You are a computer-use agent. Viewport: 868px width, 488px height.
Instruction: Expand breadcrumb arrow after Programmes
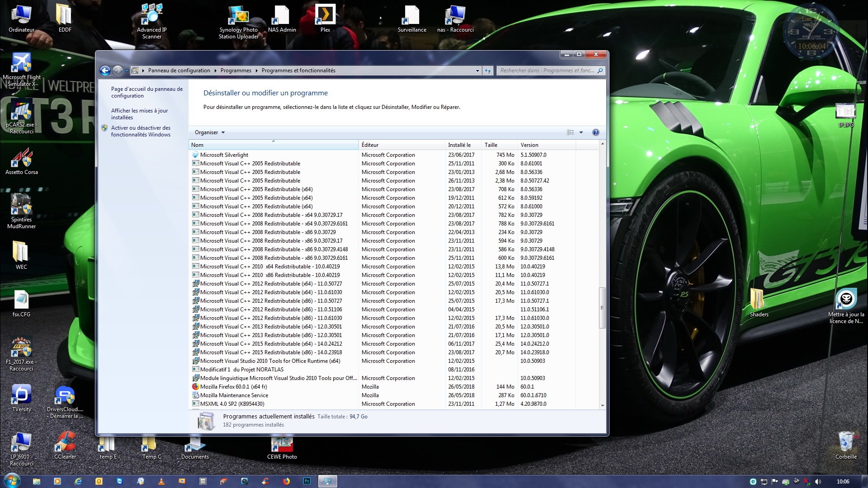tap(257, 70)
